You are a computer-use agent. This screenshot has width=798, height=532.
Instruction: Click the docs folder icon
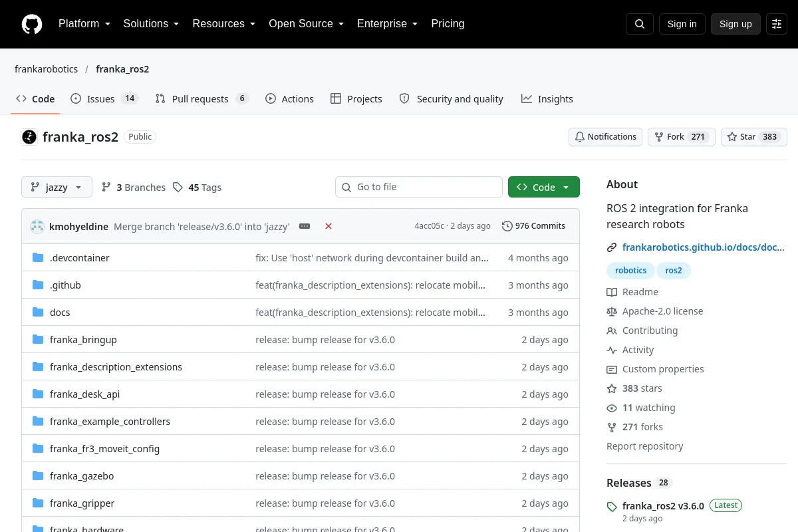pyautogui.click(x=38, y=313)
